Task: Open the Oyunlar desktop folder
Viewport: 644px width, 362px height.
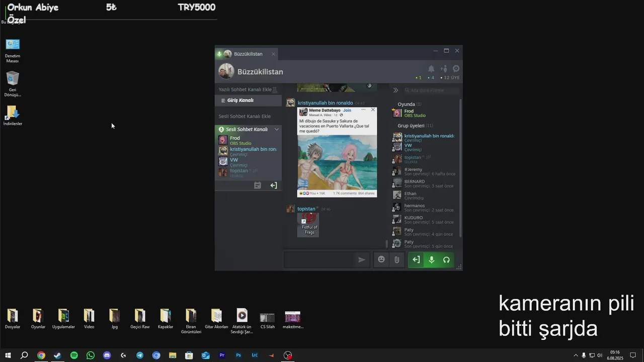Action: [x=38, y=319]
